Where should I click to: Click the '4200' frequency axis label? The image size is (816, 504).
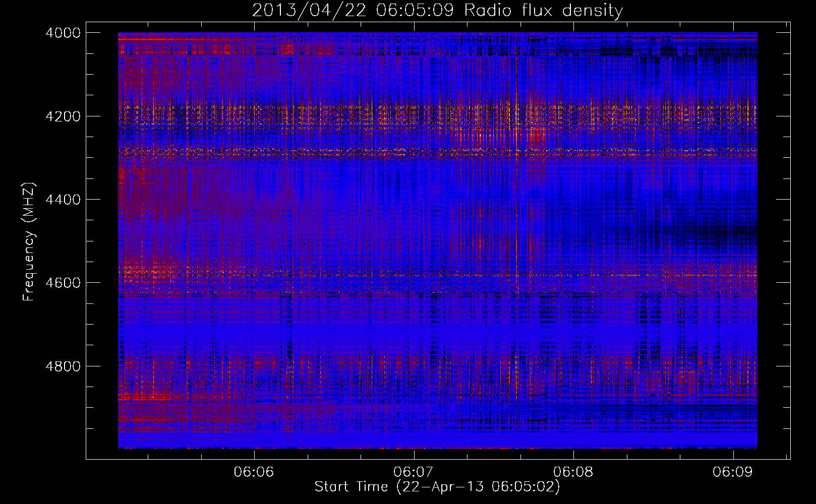63,116
